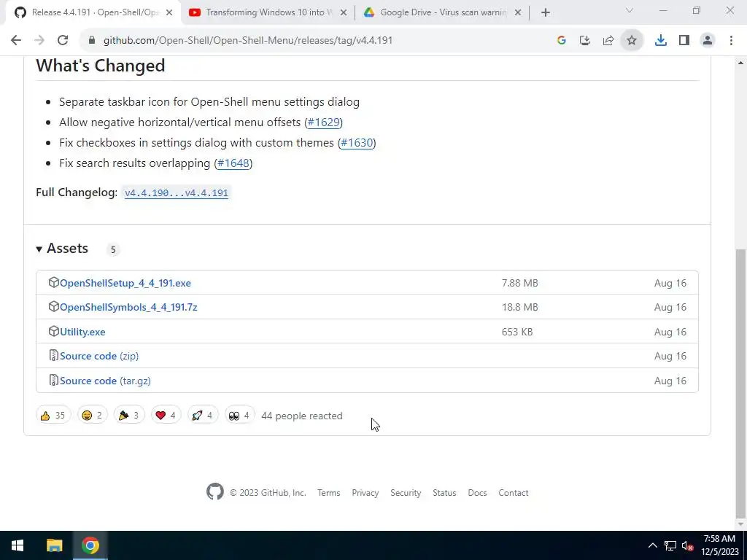Download Source code (tar.gz)
747x560 pixels.
pyautogui.click(x=105, y=381)
